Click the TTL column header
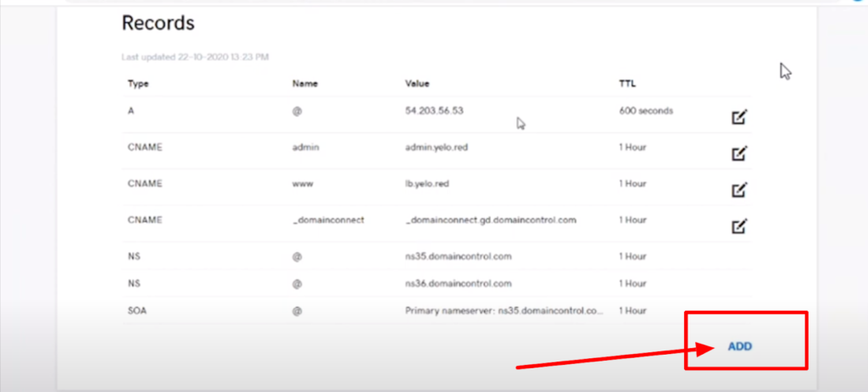Screen dimensions: 868x392 627,84
